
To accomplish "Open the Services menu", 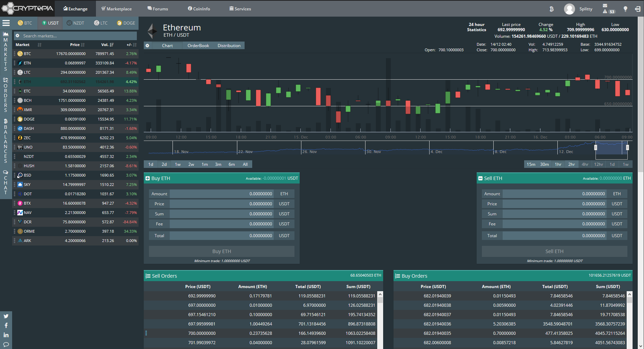I will click(240, 9).
